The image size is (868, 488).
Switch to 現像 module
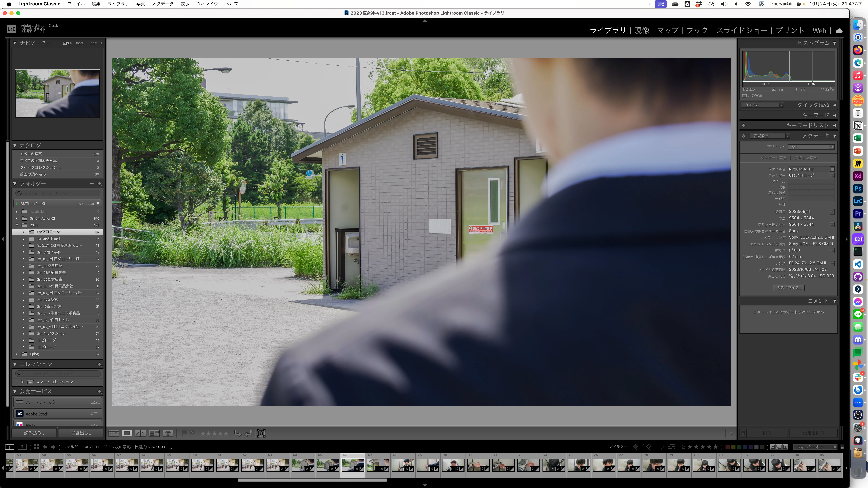pos(642,31)
